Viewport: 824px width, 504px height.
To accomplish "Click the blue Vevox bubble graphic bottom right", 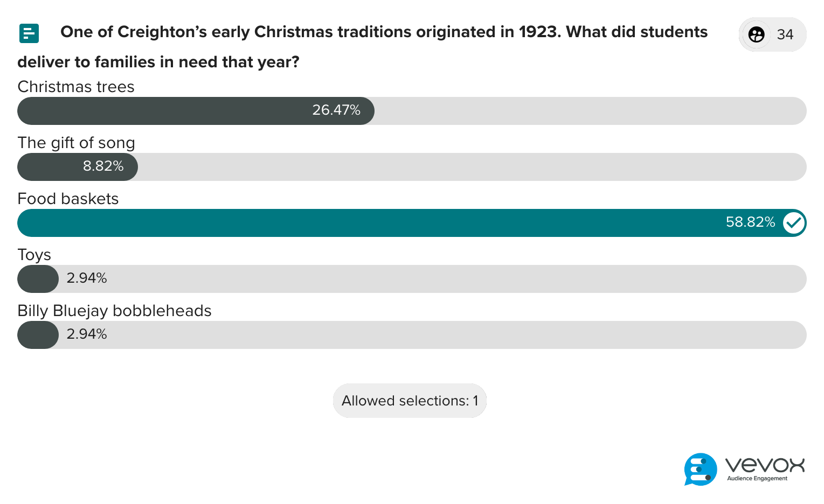I will (700, 470).
